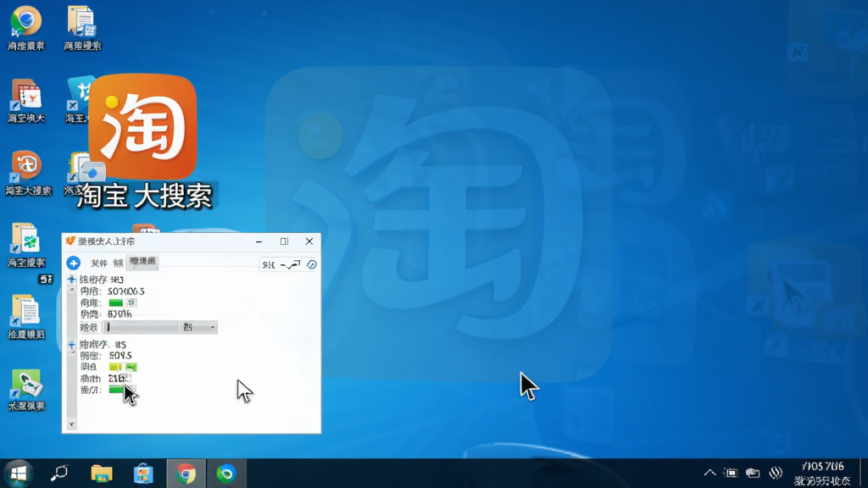Open the network icon in system tray
The width and height of the screenshot is (868, 488).
776,473
